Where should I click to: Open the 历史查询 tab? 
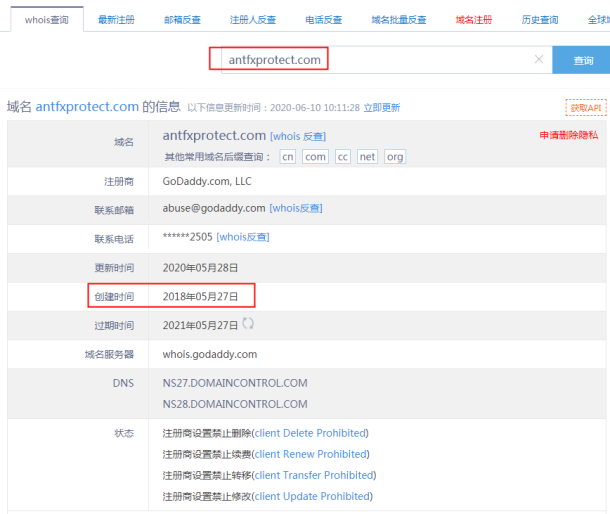pos(540,19)
